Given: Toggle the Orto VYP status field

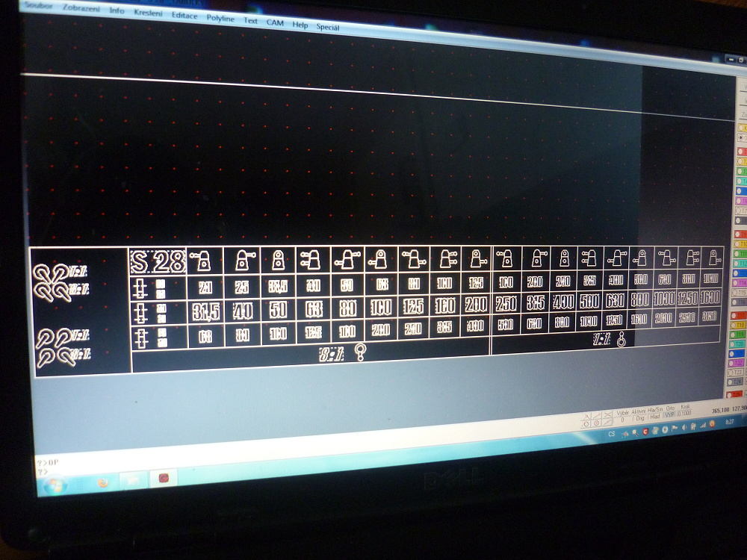Looking at the screenshot, I should [x=669, y=414].
